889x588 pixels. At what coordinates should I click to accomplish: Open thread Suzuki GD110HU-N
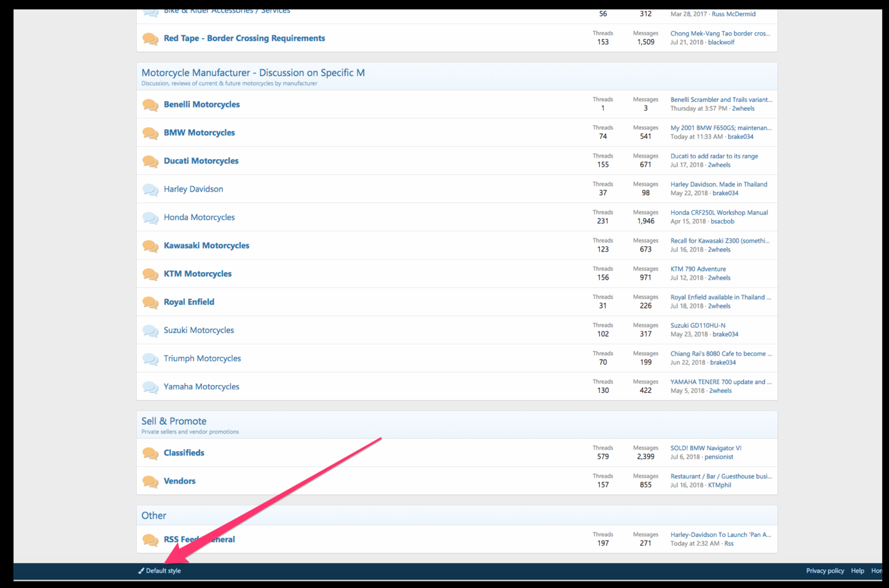tap(698, 326)
